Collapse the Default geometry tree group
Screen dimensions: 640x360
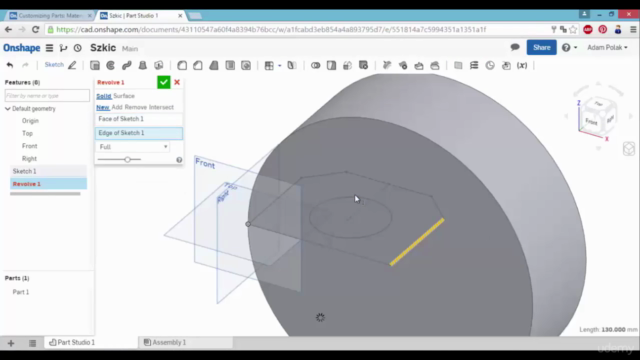[8, 109]
